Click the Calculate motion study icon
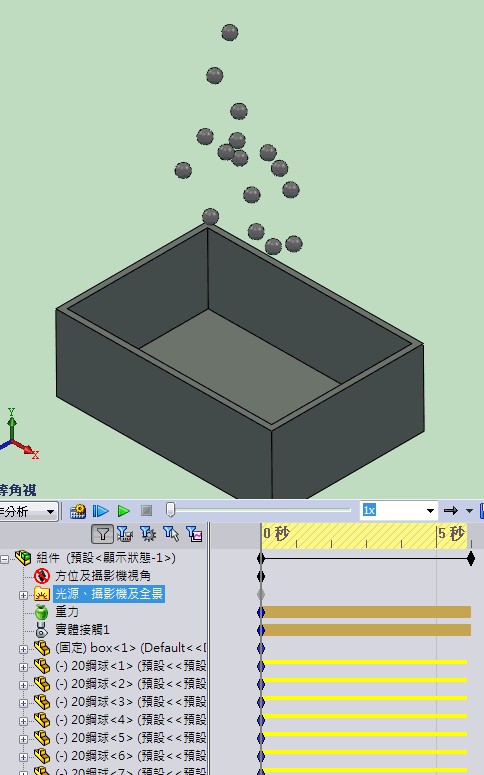Viewport: 484px width, 775px height. [78, 511]
